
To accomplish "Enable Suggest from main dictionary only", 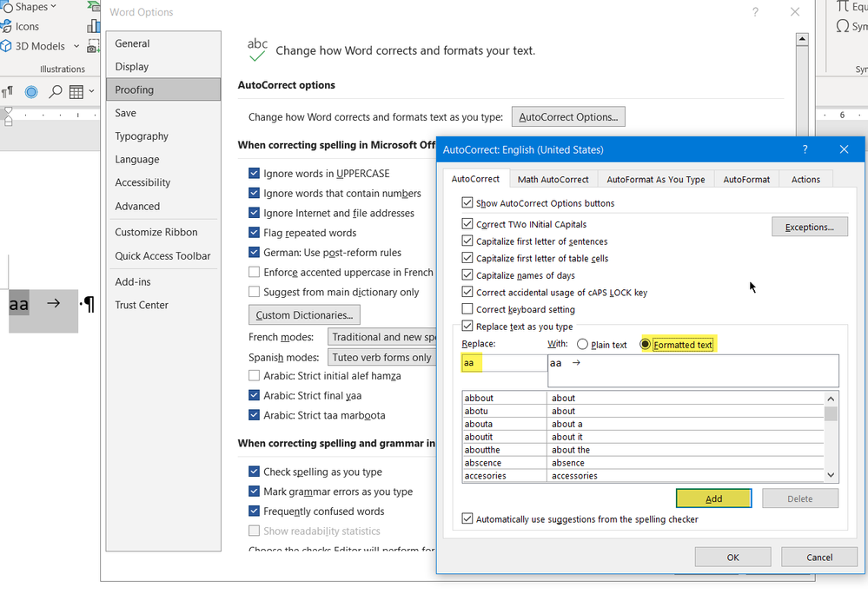I will click(x=254, y=292).
